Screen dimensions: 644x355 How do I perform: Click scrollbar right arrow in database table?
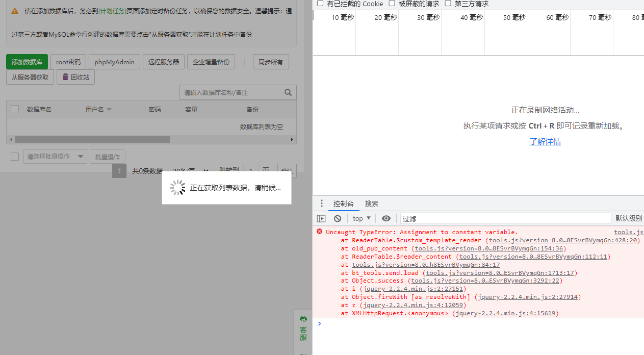point(293,139)
